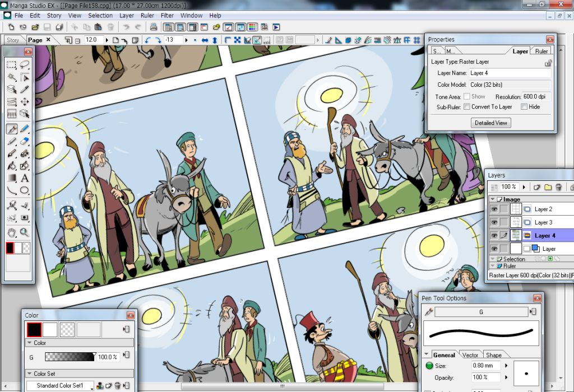This screenshot has height=392, width=574.
Task: Toggle visibility eye of Layer 3
Action: coord(494,222)
